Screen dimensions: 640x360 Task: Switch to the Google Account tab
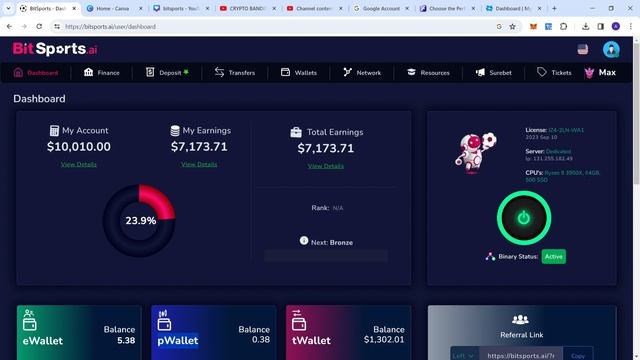pos(380,8)
